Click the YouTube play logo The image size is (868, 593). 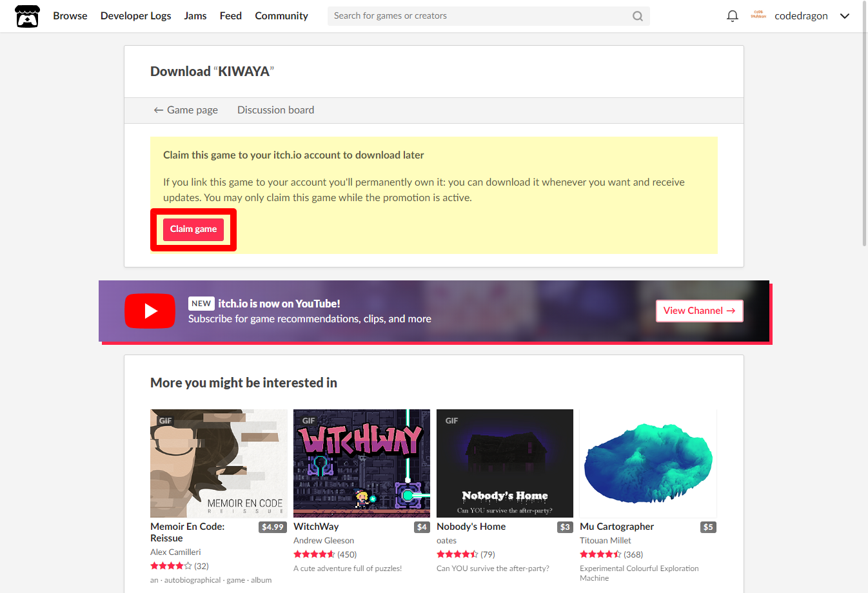pyautogui.click(x=150, y=311)
